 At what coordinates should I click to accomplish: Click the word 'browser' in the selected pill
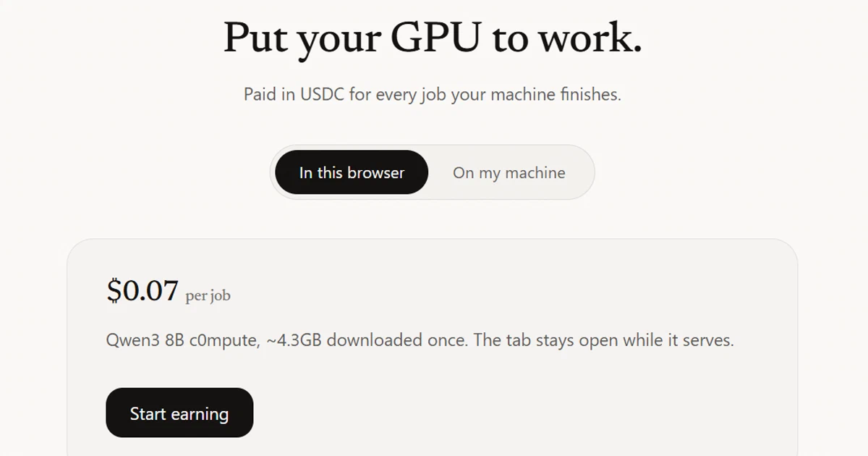pos(376,173)
